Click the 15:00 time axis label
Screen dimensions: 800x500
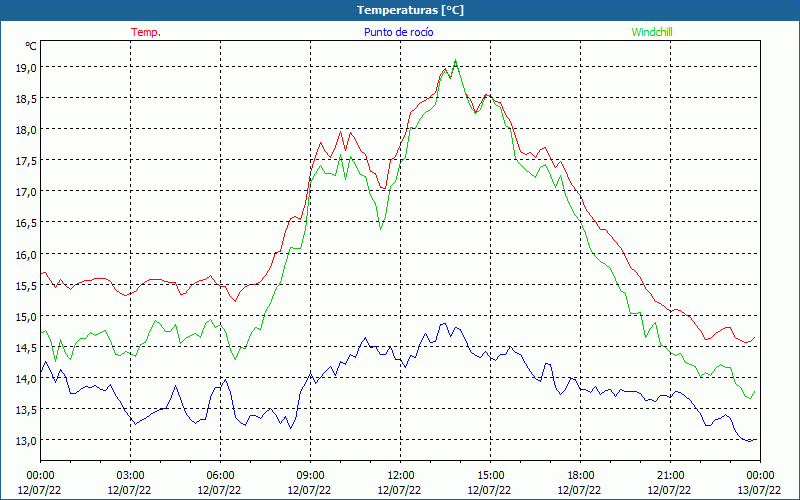click(490, 476)
